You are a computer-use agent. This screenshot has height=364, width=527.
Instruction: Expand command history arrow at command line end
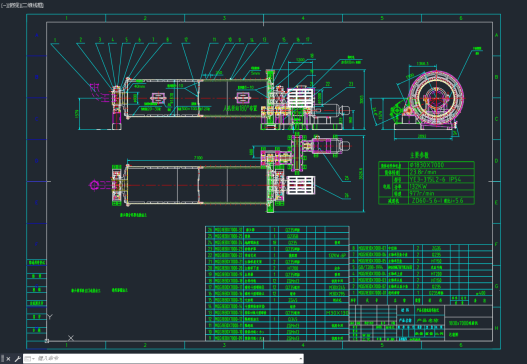pos(300,359)
